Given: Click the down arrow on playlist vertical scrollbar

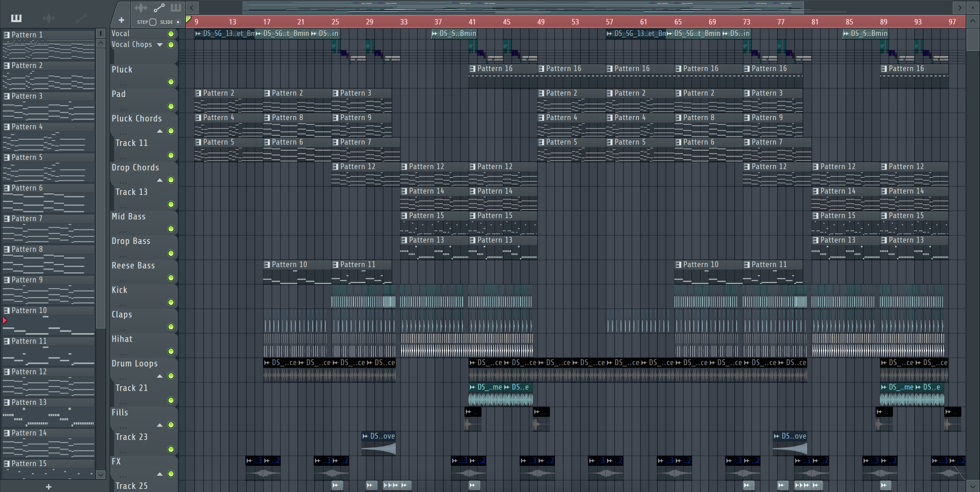Looking at the screenshot, I should point(973,486).
